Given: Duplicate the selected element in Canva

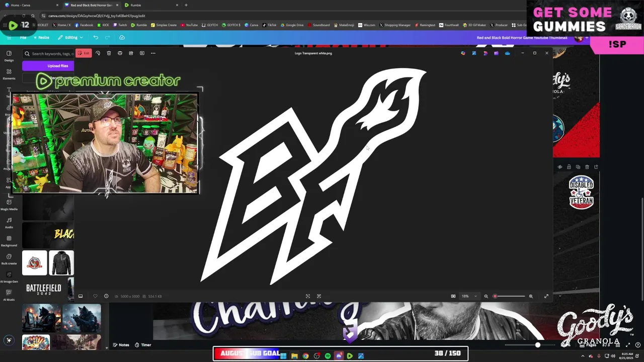Looking at the screenshot, I should point(578,167).
